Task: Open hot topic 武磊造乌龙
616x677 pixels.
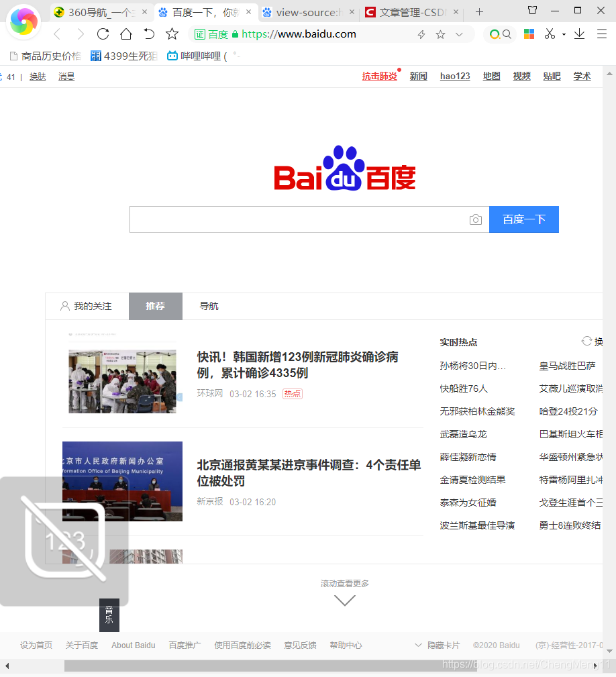Action: point(463,434)
